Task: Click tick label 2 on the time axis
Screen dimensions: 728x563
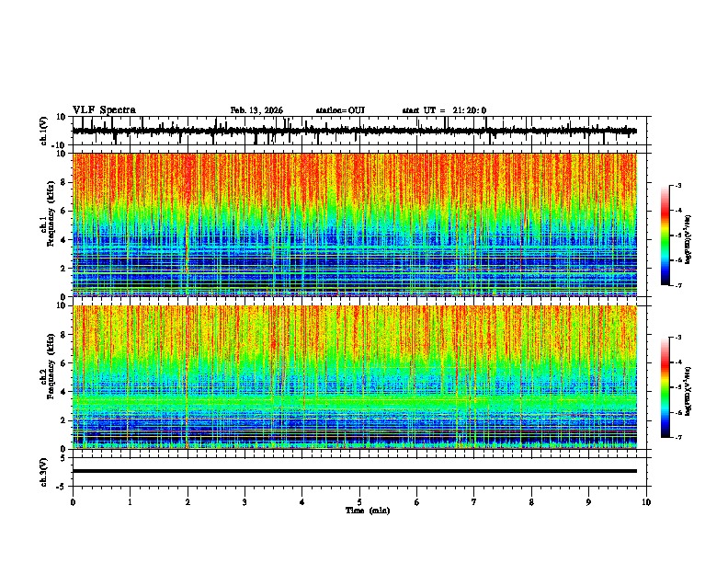Action: (188, 502)
